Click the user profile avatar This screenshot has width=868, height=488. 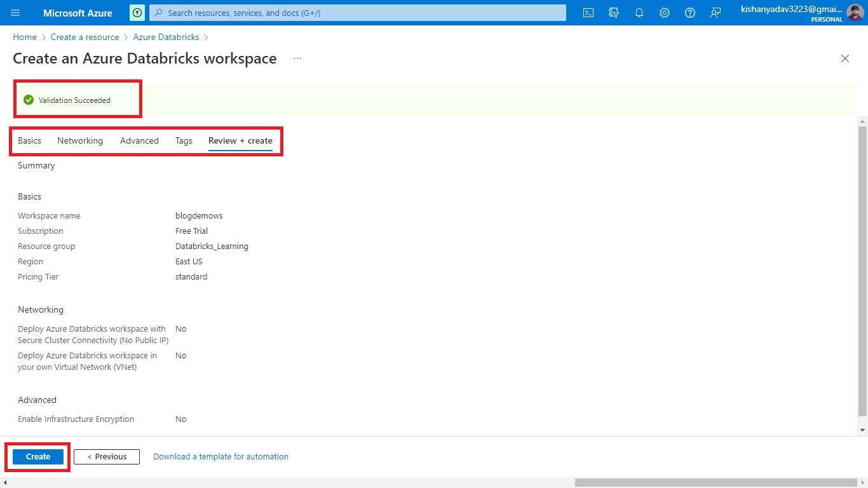(855, 13)
